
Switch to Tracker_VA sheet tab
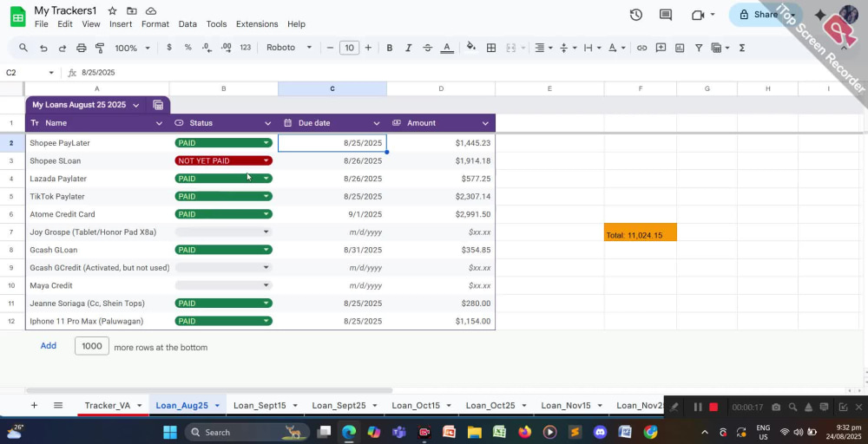tap(108, 405)
